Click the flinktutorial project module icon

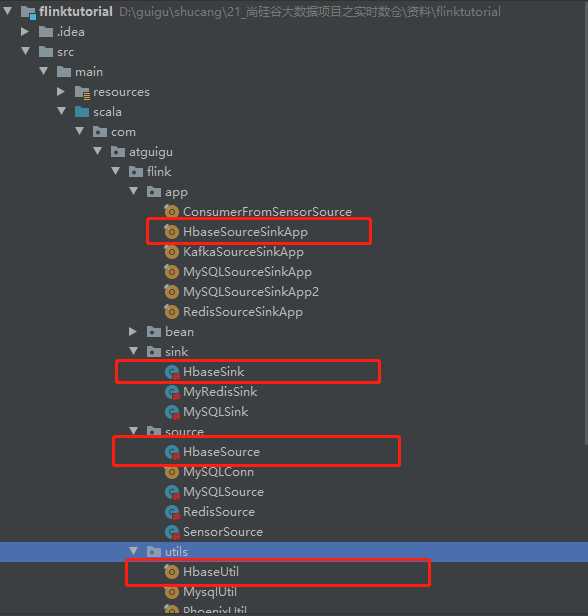28,12
